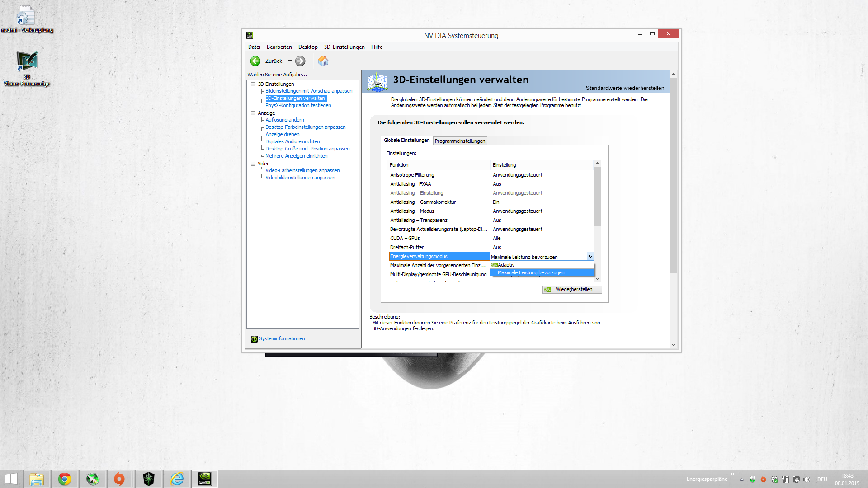This screenshot has height=488, width=868.
Task: Open Mehrere Anzeigen einrichten
Action: coord(297,156)
